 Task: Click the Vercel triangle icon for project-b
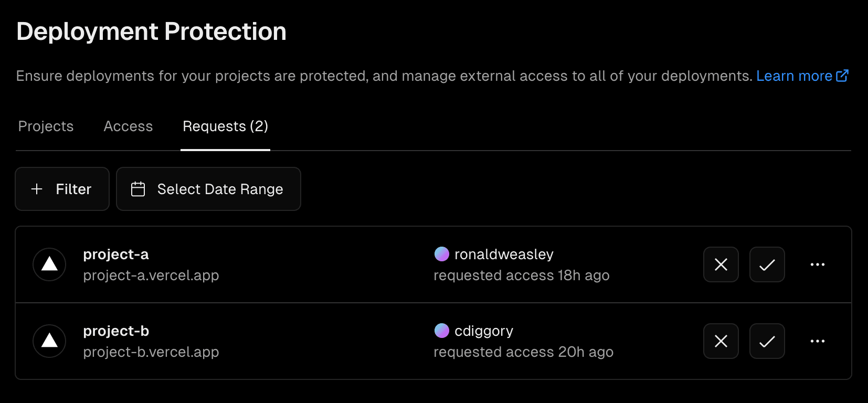point(49,341)
